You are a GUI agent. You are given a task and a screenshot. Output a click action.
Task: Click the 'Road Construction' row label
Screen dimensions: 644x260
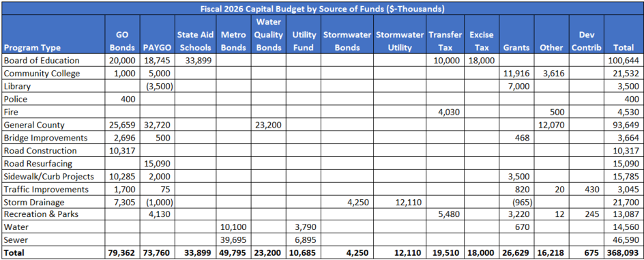tap(40, 151)
